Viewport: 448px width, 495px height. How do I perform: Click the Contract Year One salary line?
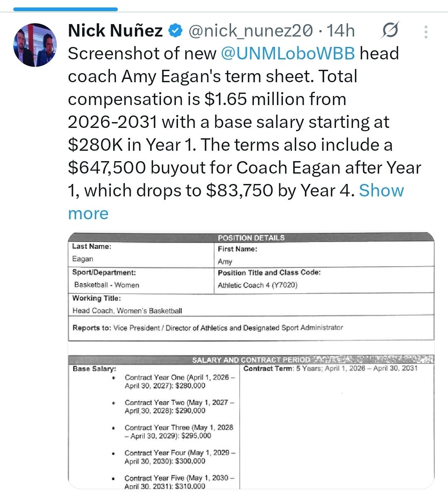(x=179, y=382)
